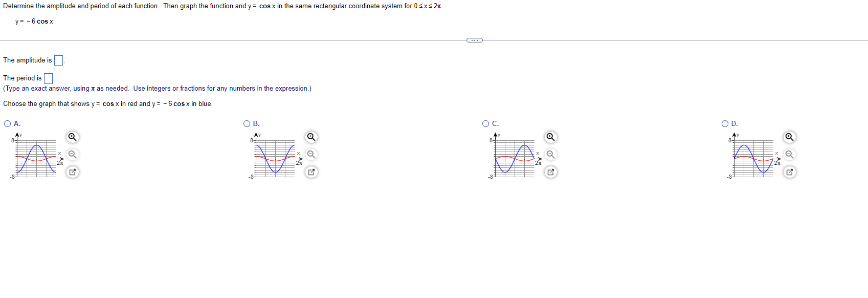868x298 pixels.
Task: Click the period answer box
Action: click(49, 78)
